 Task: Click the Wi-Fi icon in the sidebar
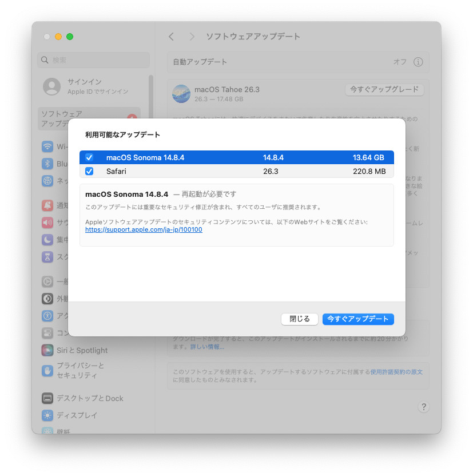tap(48, 147)
